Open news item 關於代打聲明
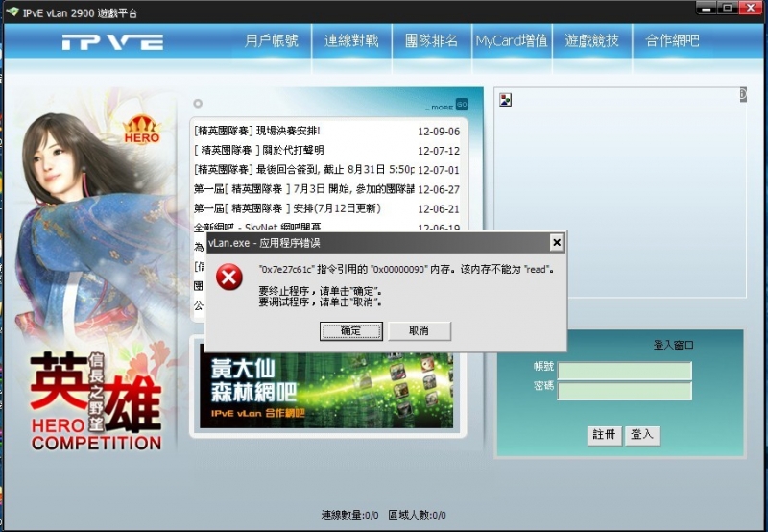The height and width of the screenshot is (532, 768). click(x=258, y=150)
